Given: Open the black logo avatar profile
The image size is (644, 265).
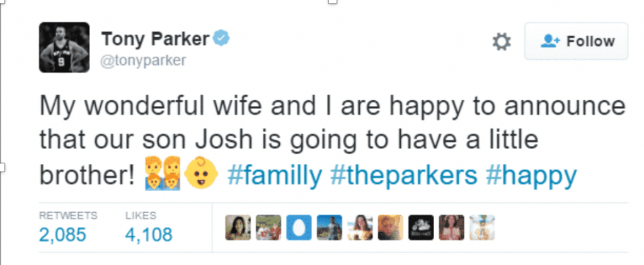Looking at the screenshot, I should [x=421, y=227].
